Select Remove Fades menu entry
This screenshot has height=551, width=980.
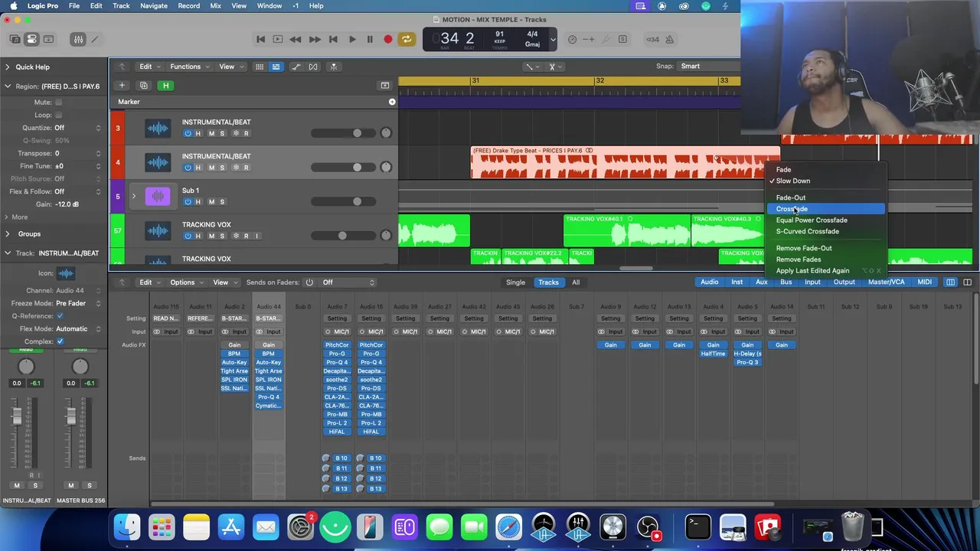pos(798,259)
